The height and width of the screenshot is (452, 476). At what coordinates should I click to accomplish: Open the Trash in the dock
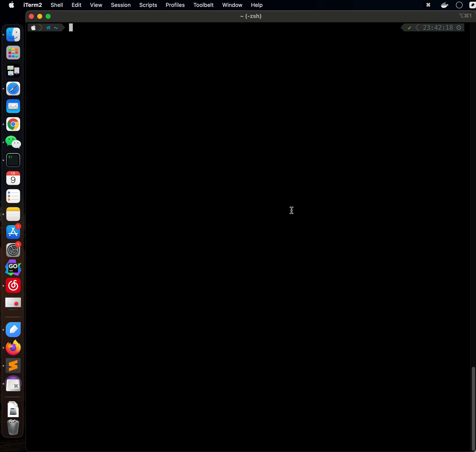pyautogui.click(x=13, y=427)
